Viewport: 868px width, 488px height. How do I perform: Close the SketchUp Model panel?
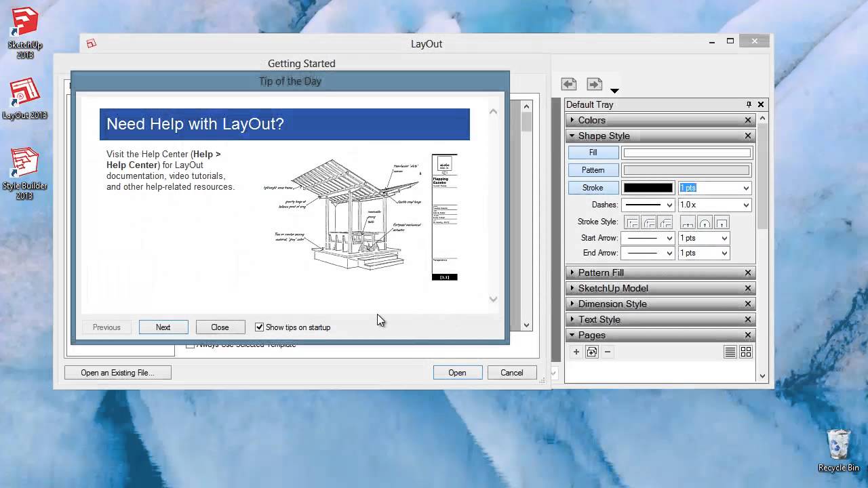click(x=748, y=288)
